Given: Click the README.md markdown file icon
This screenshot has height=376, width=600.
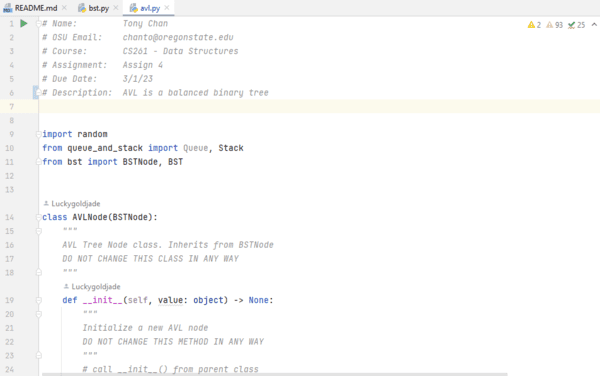Looking at the screenshot, I should coord(8,8).
